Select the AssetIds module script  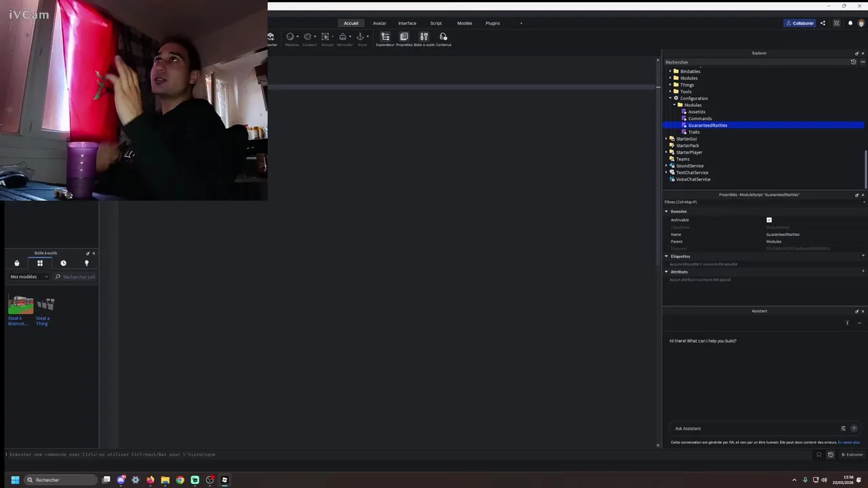pos(696,112)
